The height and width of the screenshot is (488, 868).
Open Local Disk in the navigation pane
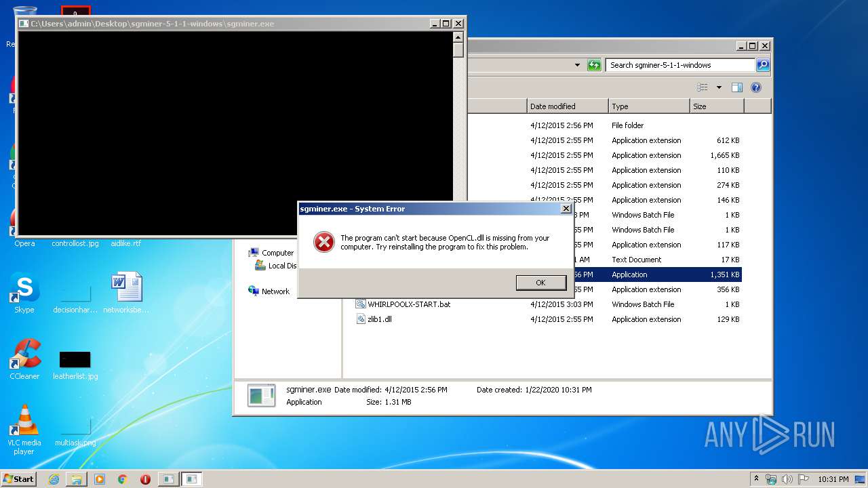[276, 266]
